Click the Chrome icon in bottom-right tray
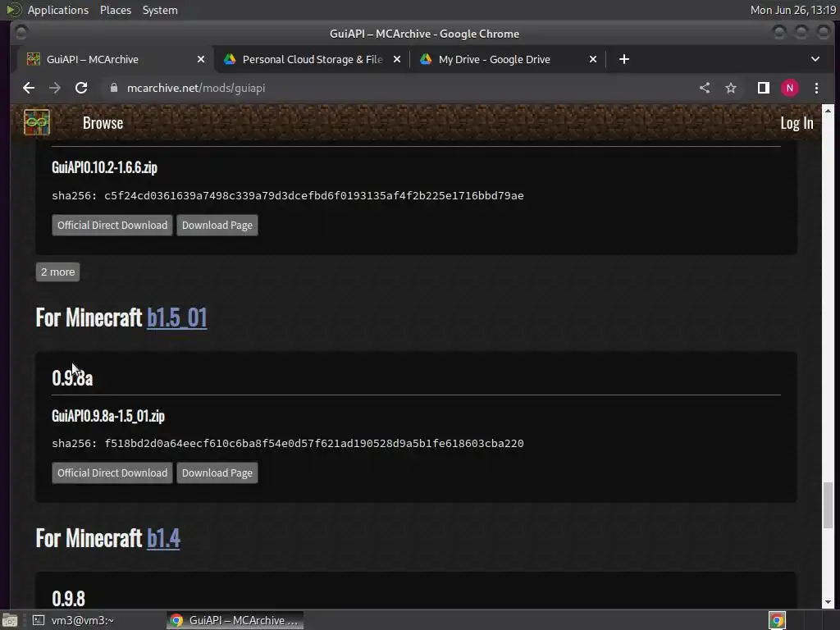 tap(777, 620)
